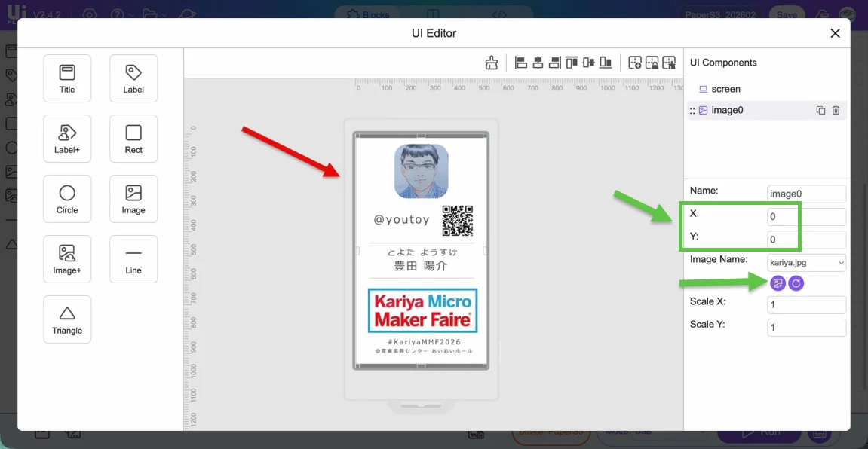Click the Scale Y input field
This screenshot has width=868, height=449.
(x=807, y=328)
